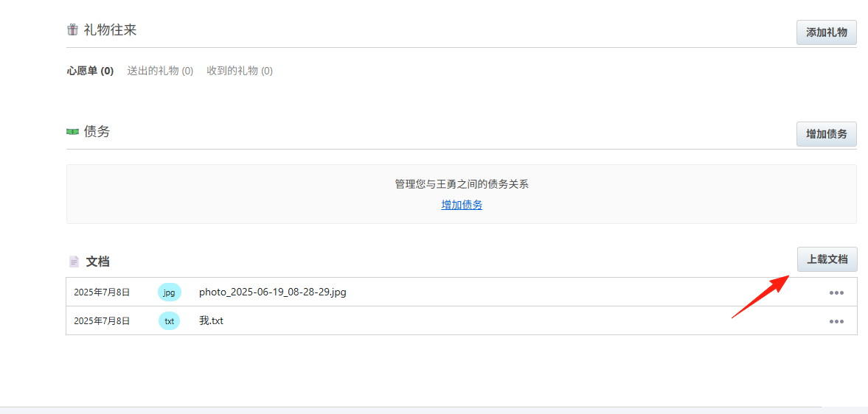Click the 添加礼物 button
Image resolution: width=868 pixels, height=414 pixels.
(x=827, y=32)
